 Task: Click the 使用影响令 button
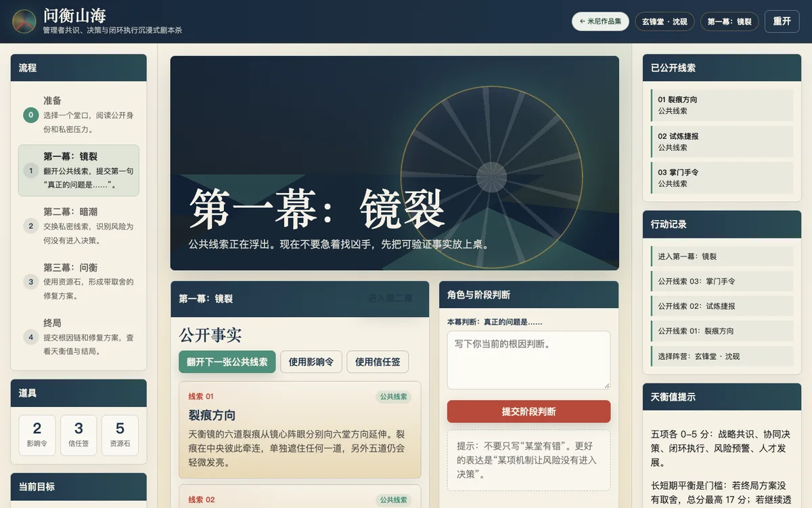coord(311,362)
